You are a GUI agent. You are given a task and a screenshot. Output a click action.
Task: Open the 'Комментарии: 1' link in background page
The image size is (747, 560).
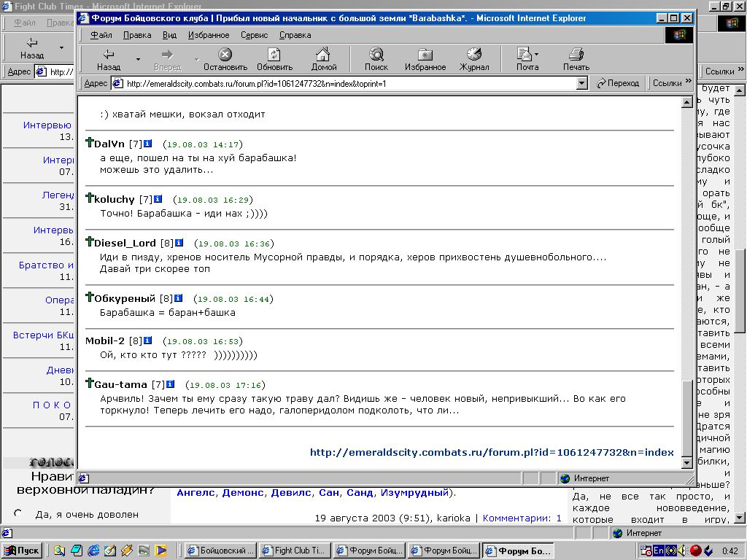tap(522, 518)
